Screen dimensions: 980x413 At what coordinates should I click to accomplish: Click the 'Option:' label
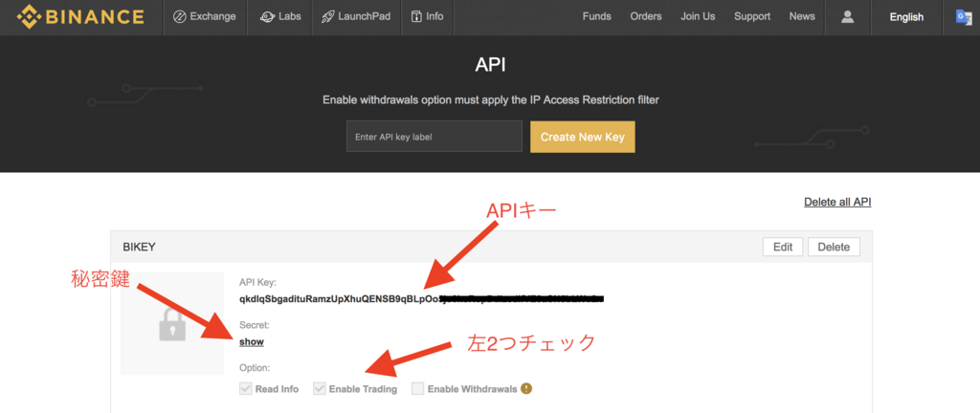255,368
